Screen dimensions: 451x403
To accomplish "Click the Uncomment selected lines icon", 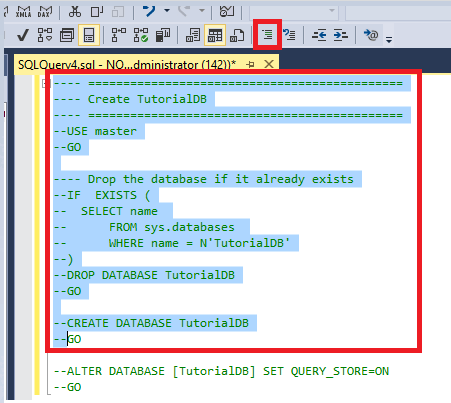I will pos(289,35).
